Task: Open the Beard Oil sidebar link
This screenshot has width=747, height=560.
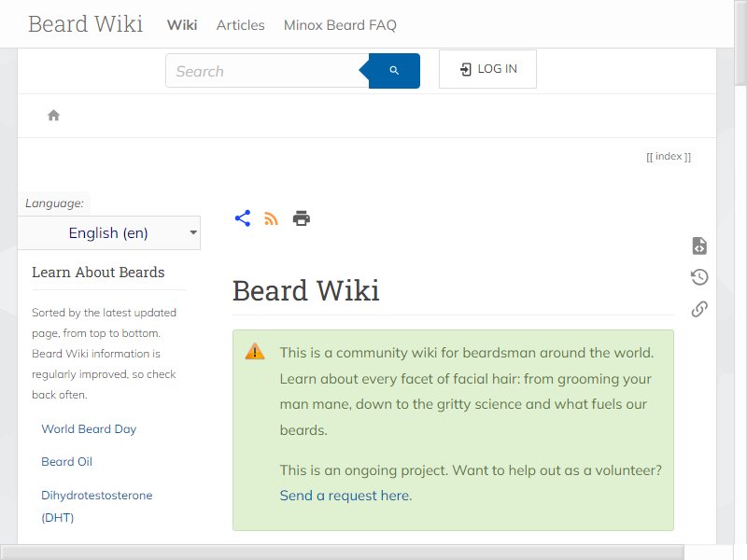Action: [x=66, y=461]
